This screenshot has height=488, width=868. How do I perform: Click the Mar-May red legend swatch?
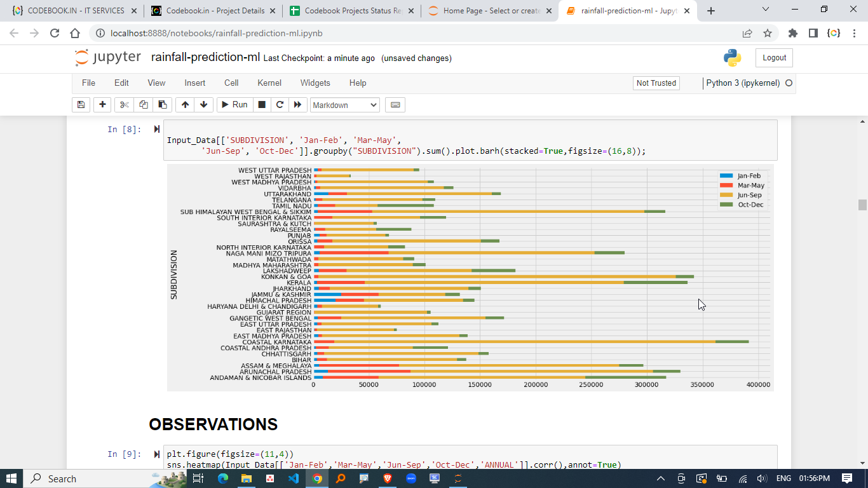pyautogui.click(x=726, y=186)
